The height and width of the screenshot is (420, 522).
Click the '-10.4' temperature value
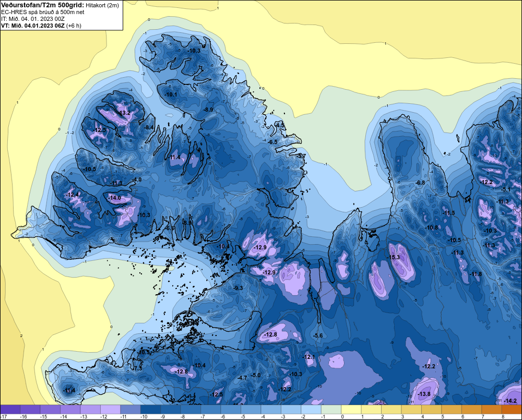click(199, 365)
